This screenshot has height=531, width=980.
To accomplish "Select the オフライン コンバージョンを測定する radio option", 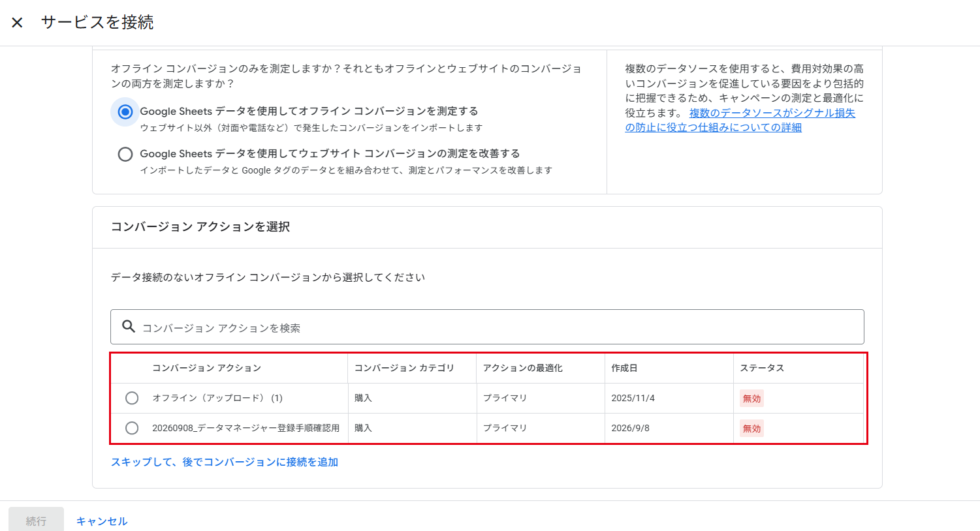I will pyautogui.click(x=125, y=112).
